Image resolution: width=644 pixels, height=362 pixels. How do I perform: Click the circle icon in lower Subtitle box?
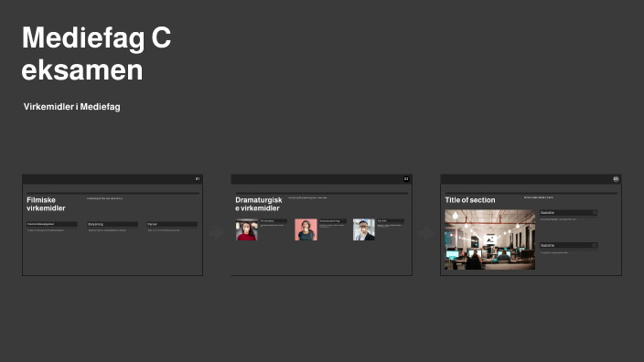click(x=595, y=245)
